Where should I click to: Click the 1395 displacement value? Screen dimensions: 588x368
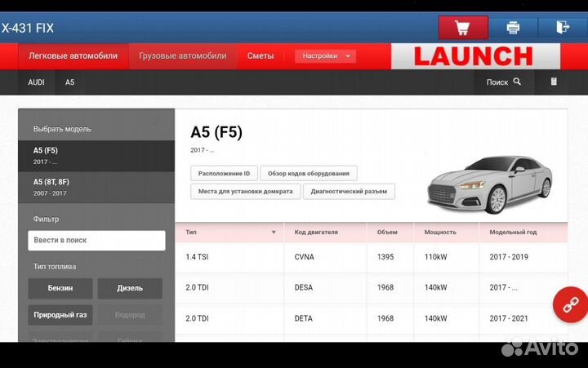pos(385,257)
